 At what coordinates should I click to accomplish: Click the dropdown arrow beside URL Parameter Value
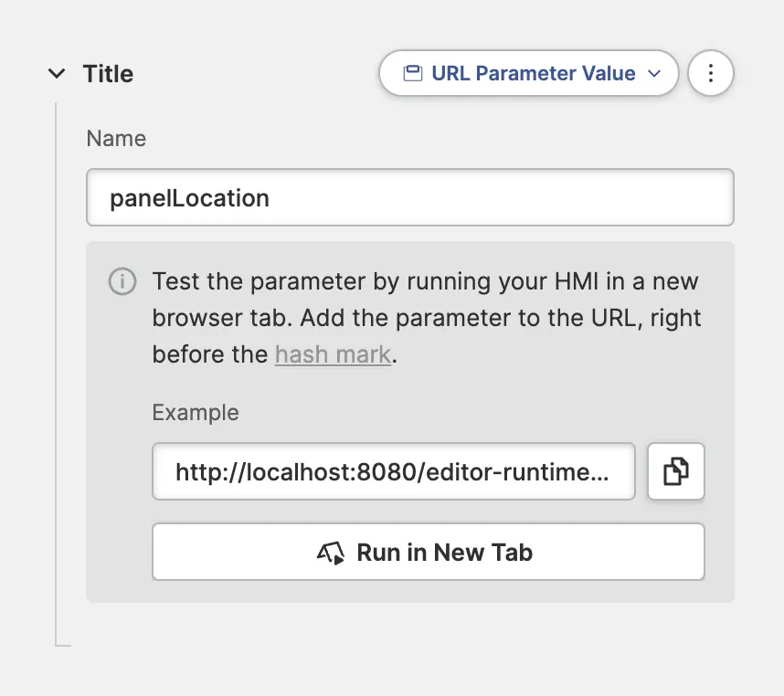click(x=654, y=74)
